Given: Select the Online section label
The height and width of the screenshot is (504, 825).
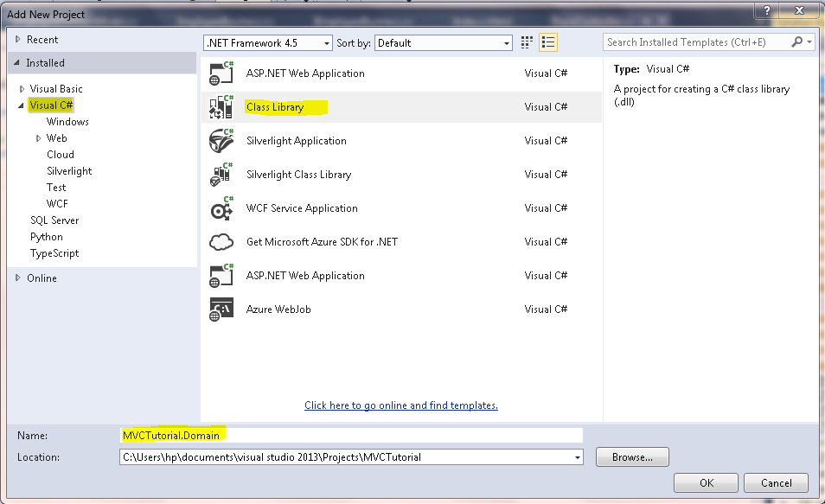Looking at the screenshot, I should (x=42, y=278).
